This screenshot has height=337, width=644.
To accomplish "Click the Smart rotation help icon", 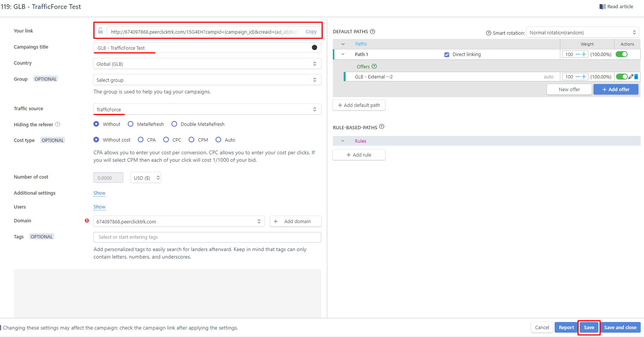I will [x=489, y=33].
